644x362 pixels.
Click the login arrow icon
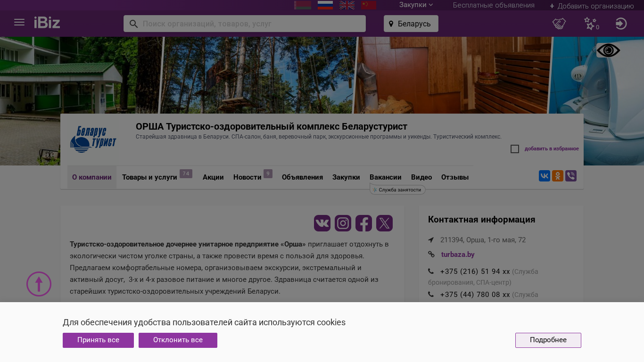pos(621,24)
